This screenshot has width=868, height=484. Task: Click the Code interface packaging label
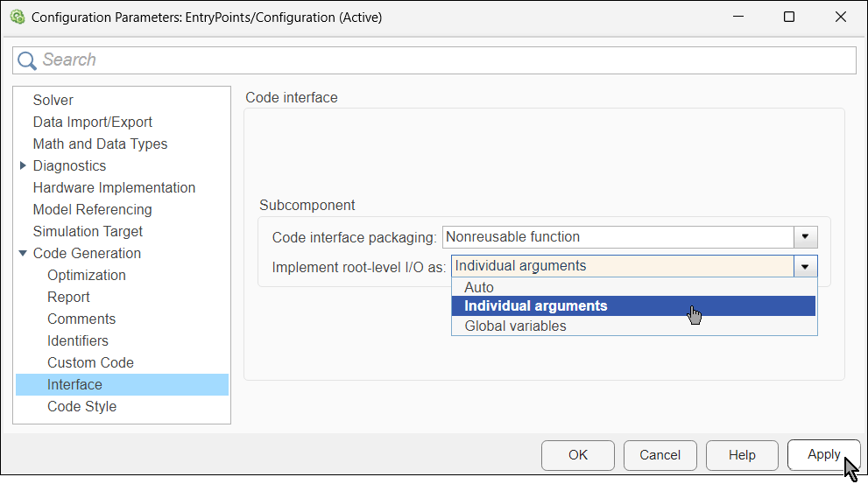click(354, 237)
